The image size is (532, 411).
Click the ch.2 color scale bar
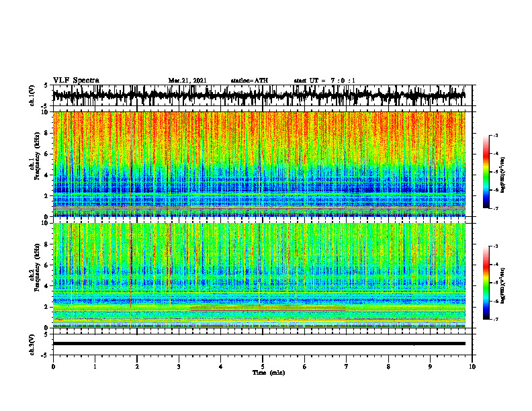pyautogui.click(x=486, y=283)
